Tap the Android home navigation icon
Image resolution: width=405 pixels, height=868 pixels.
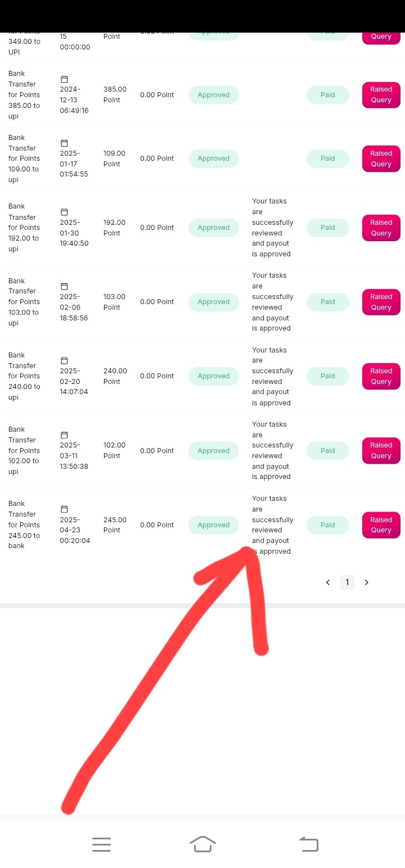pos(202,844)
